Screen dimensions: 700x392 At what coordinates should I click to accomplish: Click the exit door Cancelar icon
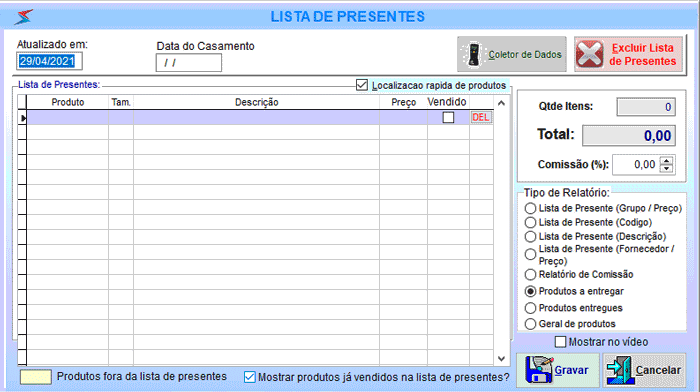[620, 370]
